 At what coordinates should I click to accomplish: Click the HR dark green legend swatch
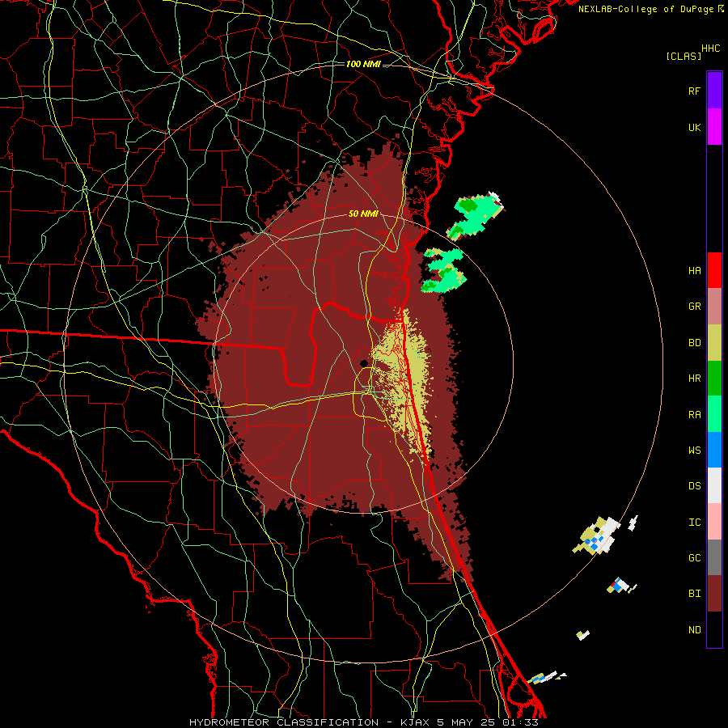pos(714,378)
